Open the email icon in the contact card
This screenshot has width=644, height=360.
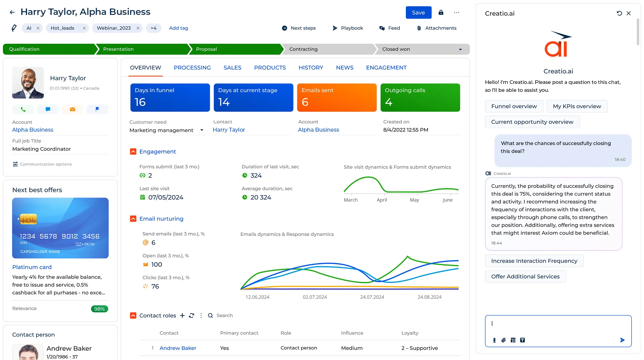73,109
